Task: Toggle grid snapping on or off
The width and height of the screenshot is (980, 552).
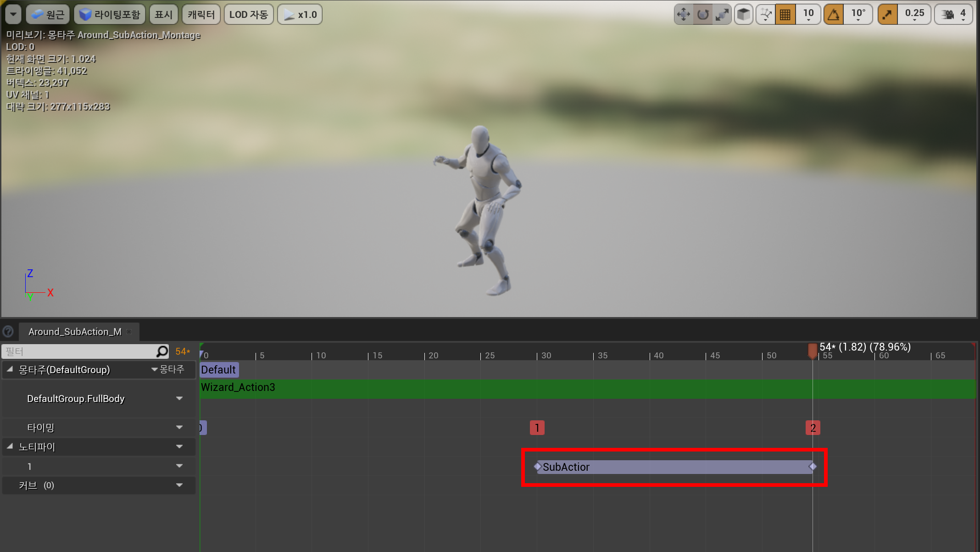Action: (785, 15)
